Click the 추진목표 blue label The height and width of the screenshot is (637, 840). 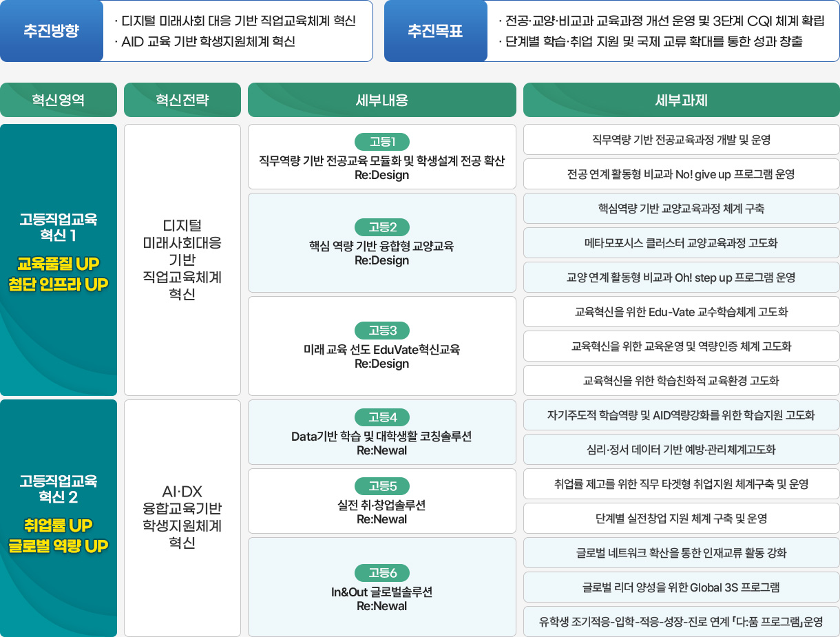(x=435, y=31)
